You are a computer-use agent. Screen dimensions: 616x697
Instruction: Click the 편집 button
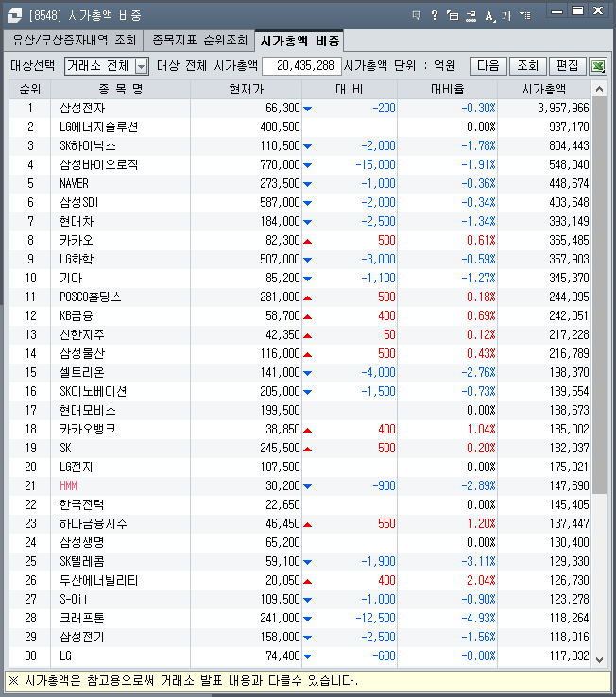tap(567, 66)
